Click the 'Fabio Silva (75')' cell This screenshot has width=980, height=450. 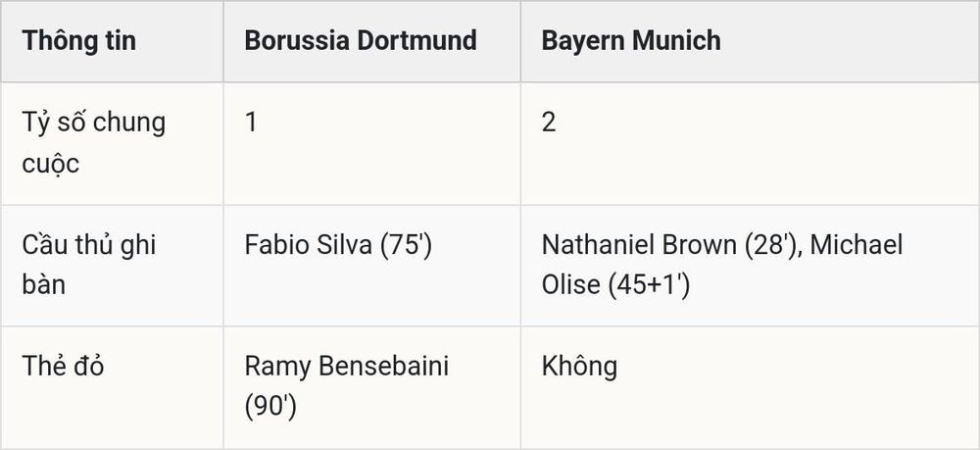point(338,245)
